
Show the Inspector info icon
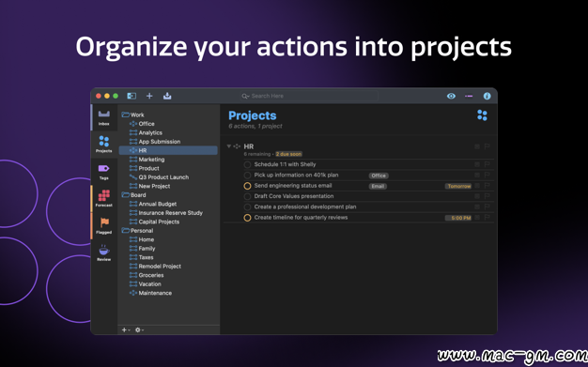point(487,96)
